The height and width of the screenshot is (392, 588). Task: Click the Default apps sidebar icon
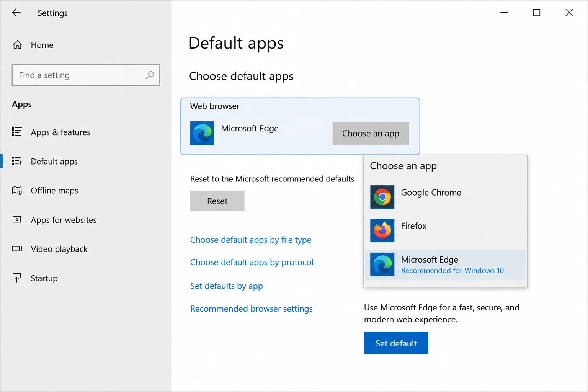(17, 161)
